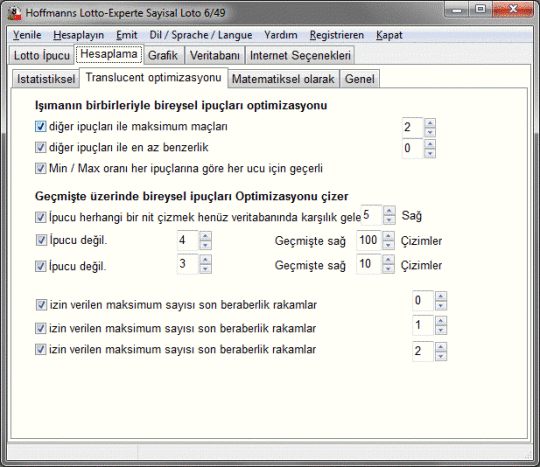Increase the en az benzerlik value
Image resolution: width=540 pixels, height=467 pixels.
(x=430, y=144)
